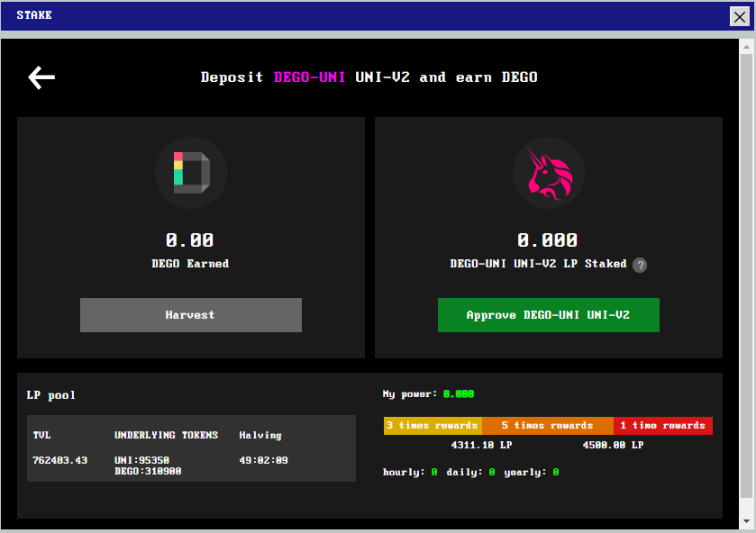Viewport: 756px width, 533px height.
Task: Select the 5 times rewards orange segment
Action: tap(548, 426)
